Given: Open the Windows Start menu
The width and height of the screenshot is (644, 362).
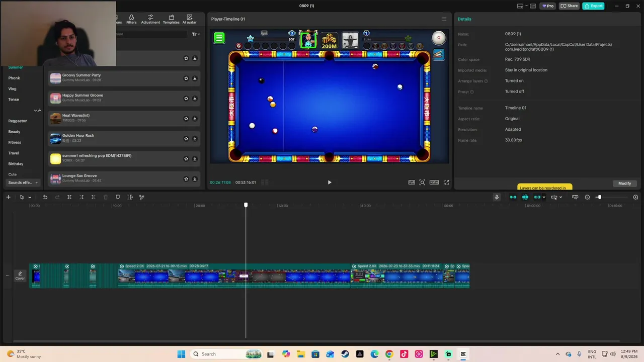Looking at the screenshot, I should [181, 354].
